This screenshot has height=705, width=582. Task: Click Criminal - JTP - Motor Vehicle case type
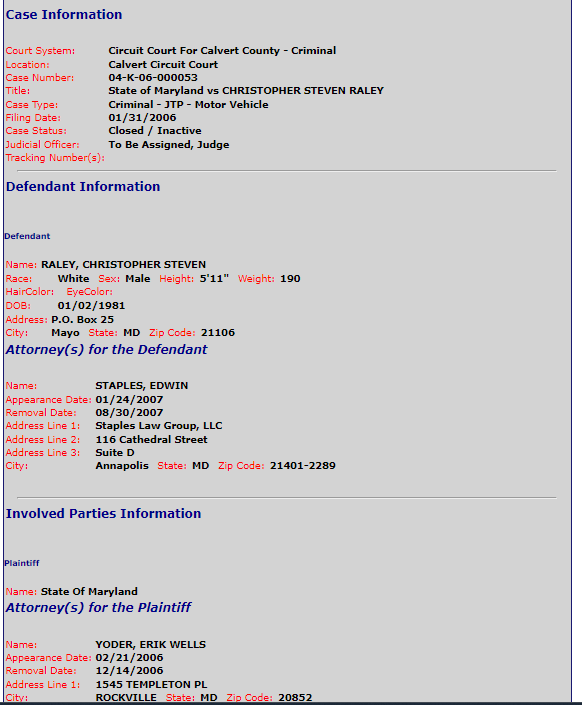(x=188, y=104)
